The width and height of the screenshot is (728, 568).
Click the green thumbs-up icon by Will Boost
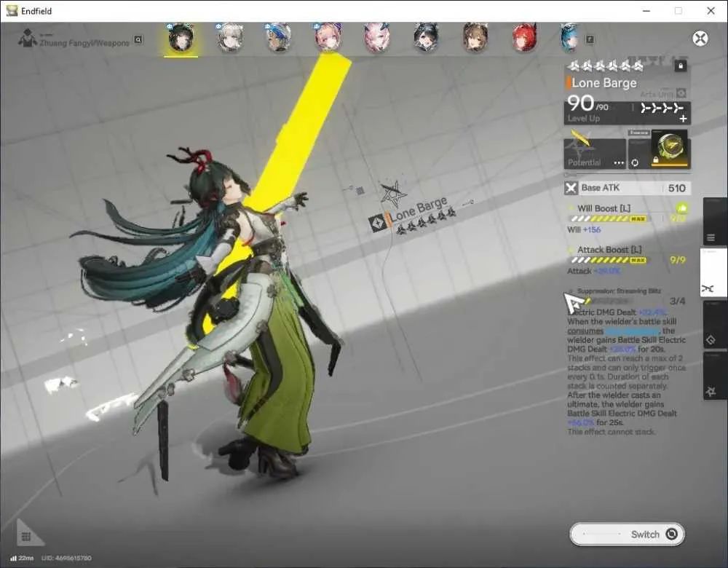(x=681, y=208)
